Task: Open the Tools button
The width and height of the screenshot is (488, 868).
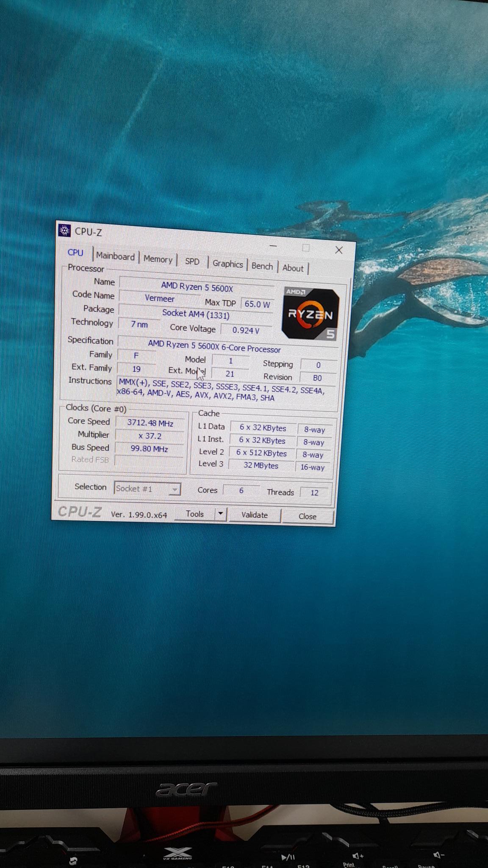Action: pos(195,514)
